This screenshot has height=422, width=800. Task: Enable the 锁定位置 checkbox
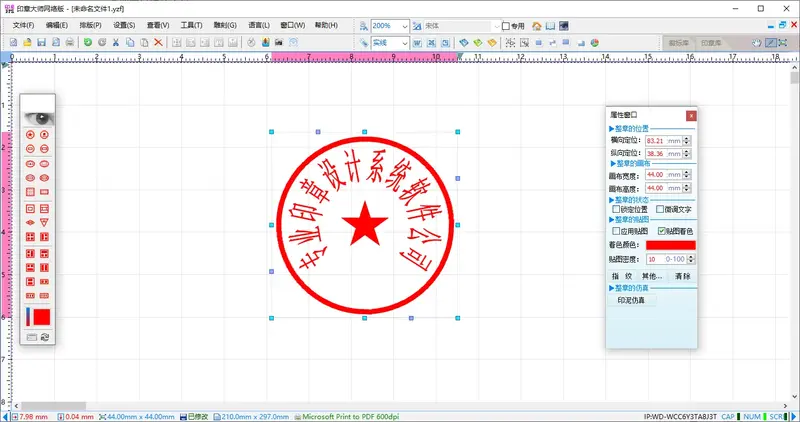pyautogui.click(x=616, y=209)
